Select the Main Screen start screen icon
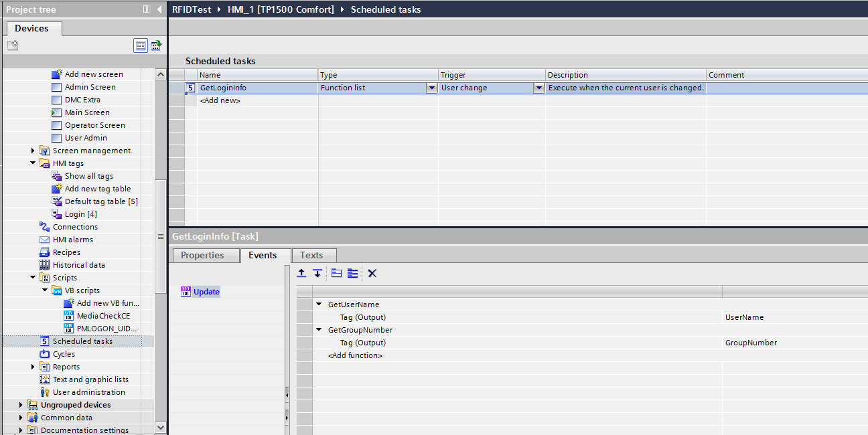 coord(57,112)
